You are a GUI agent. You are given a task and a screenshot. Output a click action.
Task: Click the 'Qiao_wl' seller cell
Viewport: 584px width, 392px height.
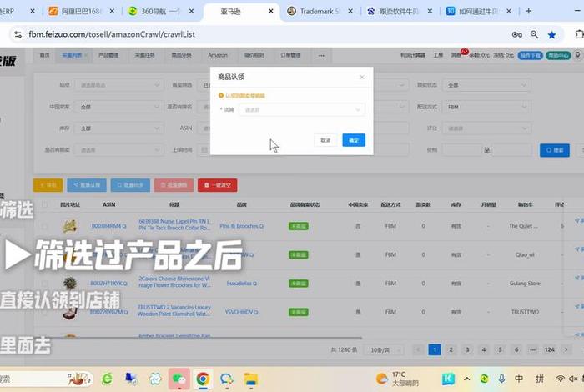click(525, 254)
